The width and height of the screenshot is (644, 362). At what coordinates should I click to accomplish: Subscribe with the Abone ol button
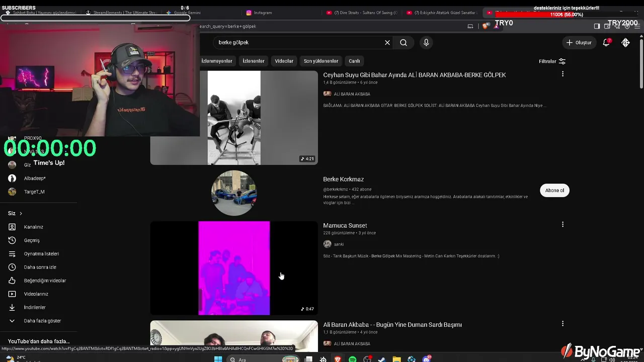click(554, 191)
